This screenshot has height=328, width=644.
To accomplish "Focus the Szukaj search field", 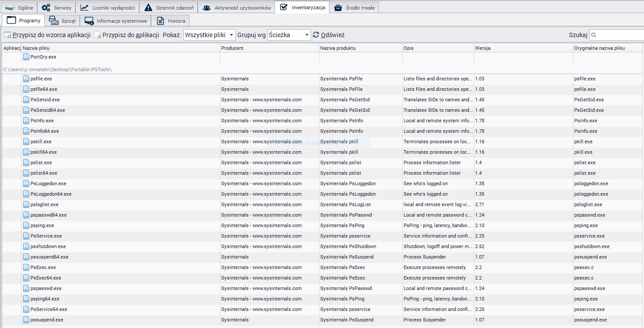I will tap(617, 35).
